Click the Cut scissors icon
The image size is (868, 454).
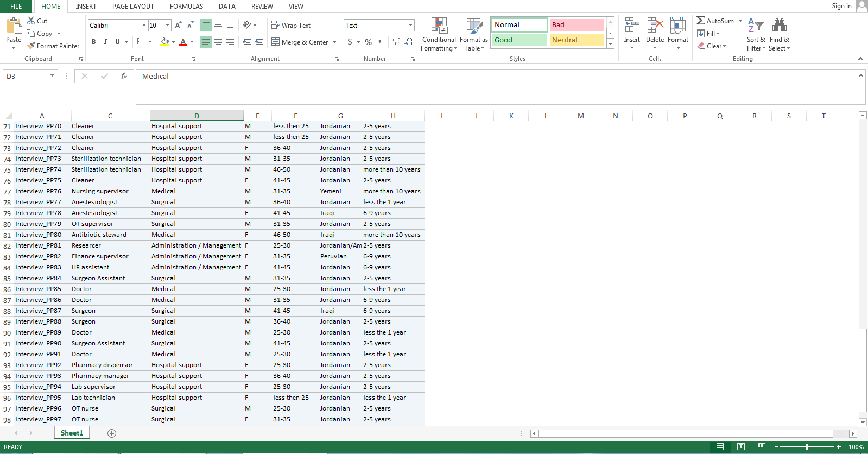(x=31, y=21)
